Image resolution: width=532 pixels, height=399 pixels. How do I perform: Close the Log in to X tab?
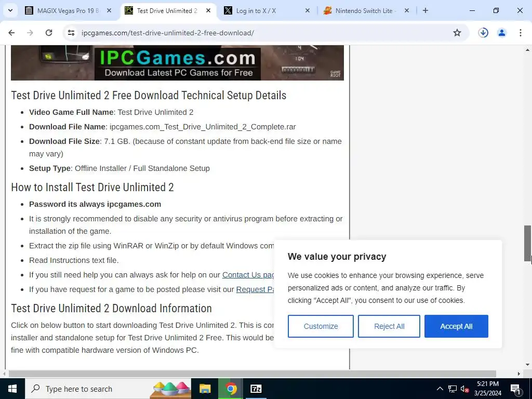308,10
